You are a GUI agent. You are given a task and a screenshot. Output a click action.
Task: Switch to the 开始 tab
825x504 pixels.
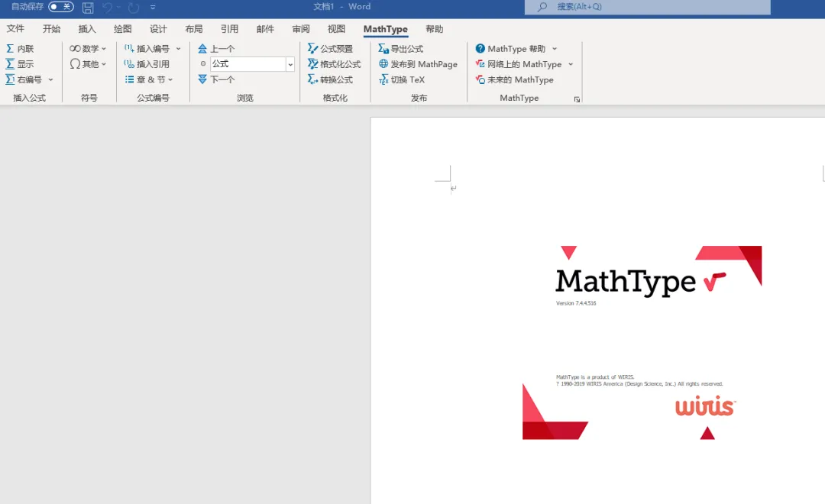click(x=52, y=29)
